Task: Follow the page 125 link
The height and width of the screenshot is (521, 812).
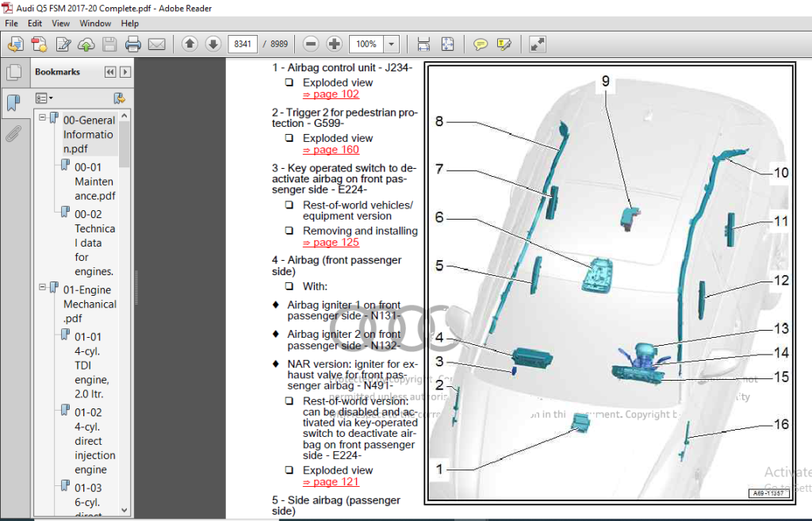Action: click(331, 242)
